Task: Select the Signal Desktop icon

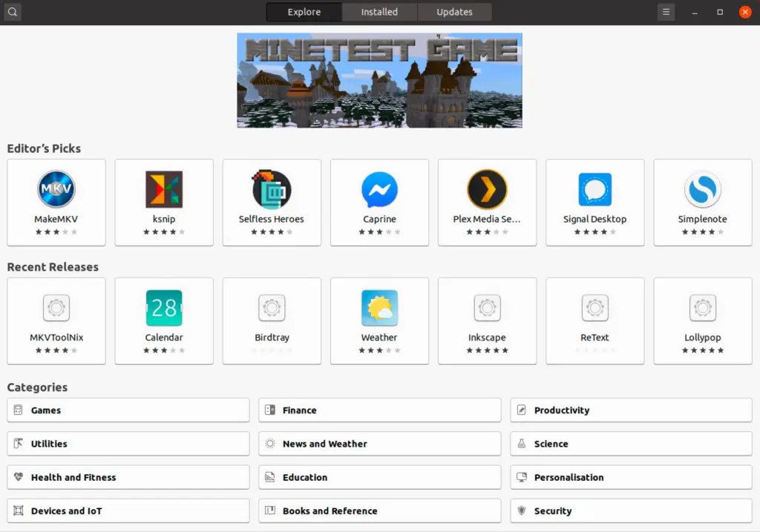Action: pyautogui.click(x=594, y=189)
